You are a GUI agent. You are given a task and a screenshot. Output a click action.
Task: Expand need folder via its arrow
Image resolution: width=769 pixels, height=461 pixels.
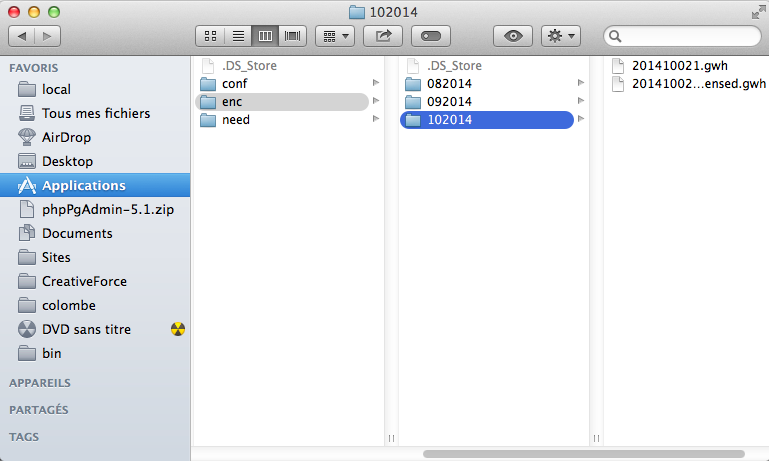pos(376,119)
